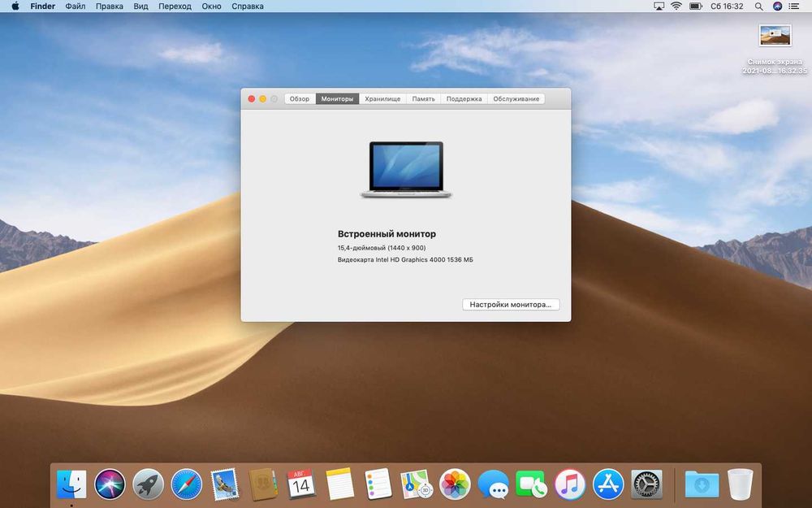Open Reminders list icon in Dock
Image resolution: width=812 pixels, height=508 pixels.
[x=378, y=484]
